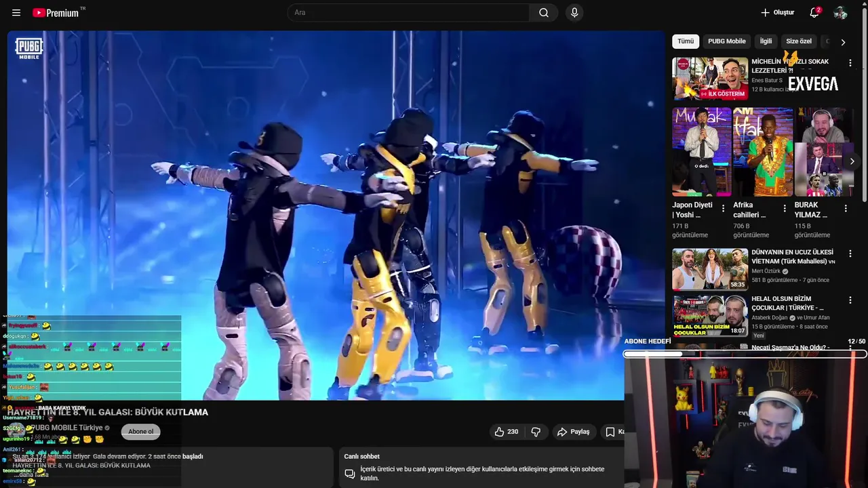
Task: Click DÜNYA'NIN EN UCUZ ÜLKESİ video title
Action: click(x=792, y=256)
